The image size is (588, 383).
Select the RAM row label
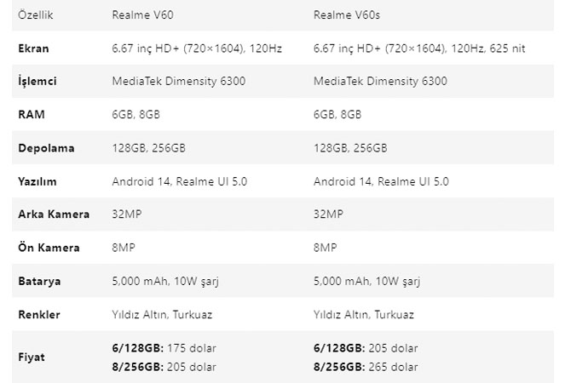[31, 115]
